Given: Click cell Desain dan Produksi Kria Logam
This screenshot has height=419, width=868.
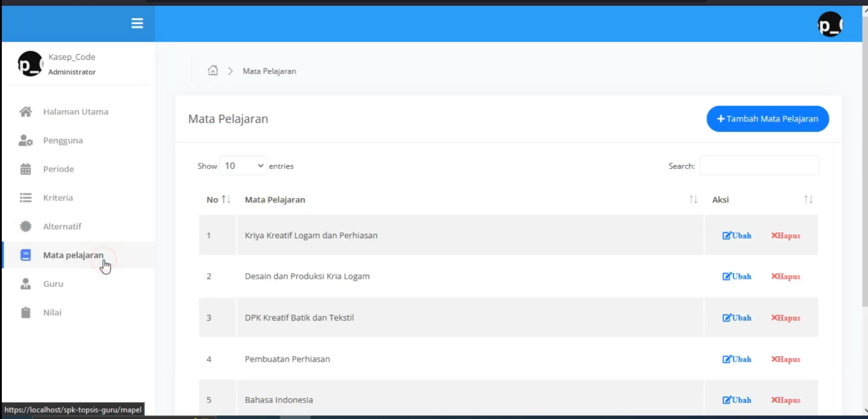Looking at the screenshot, I should tap(470, 276).
